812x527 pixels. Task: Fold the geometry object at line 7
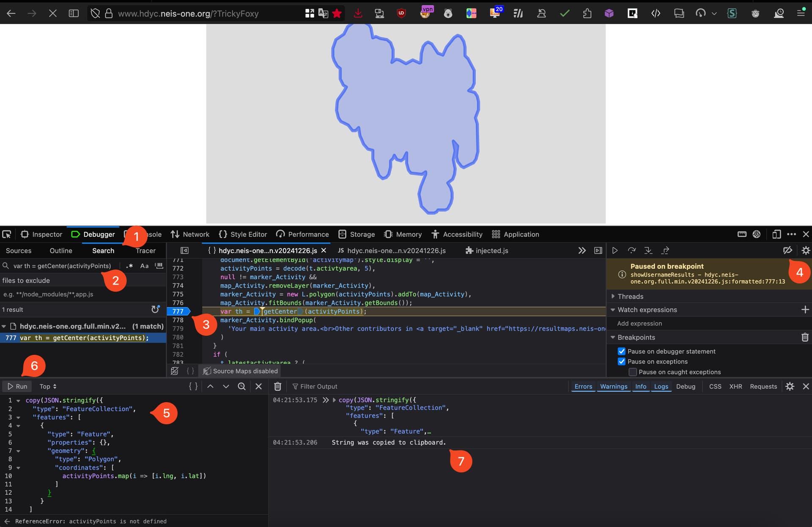point(18,451)
